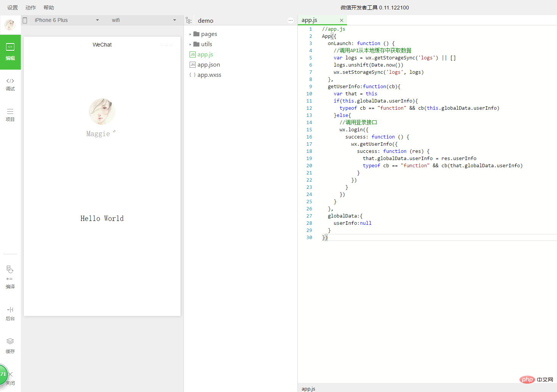Expand the utils folder
The width and height of the screenshot is (557, 392).
(190, 44)
